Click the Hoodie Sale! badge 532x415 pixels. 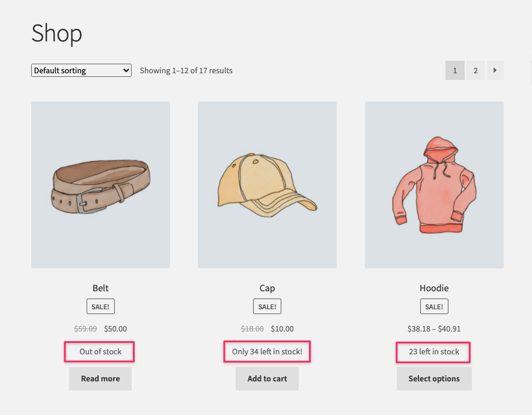(434, 306)
